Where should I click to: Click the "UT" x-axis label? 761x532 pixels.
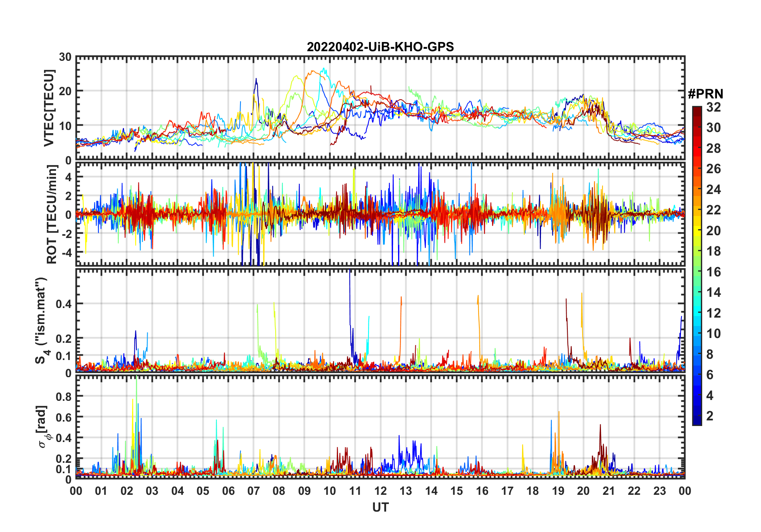coord(380,507)
